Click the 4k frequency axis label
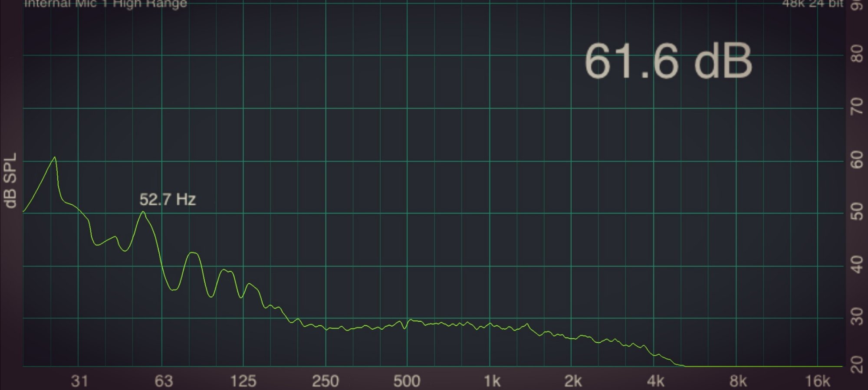The image size is (868, 390). coord(655,381)
